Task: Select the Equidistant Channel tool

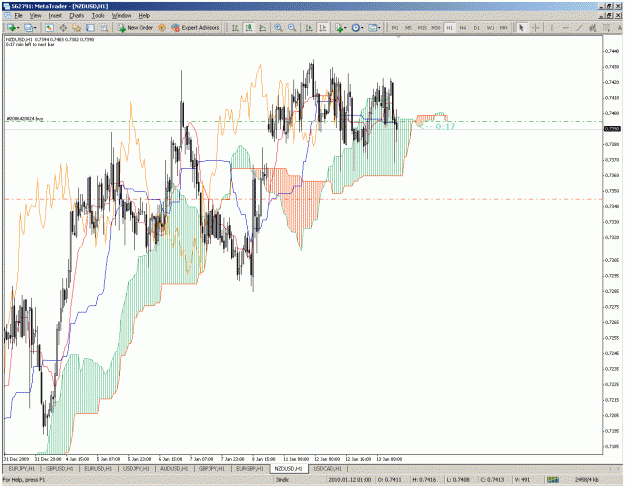Action: click(592, 28)
